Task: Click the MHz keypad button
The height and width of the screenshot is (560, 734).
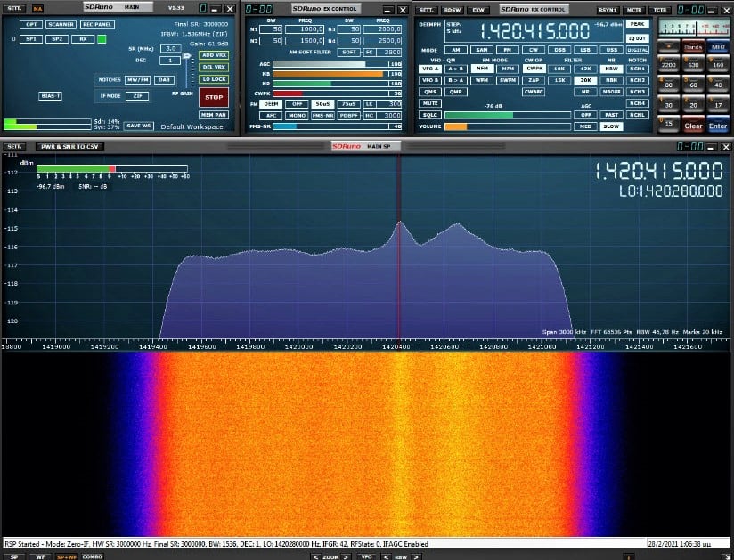Action: 718,46
